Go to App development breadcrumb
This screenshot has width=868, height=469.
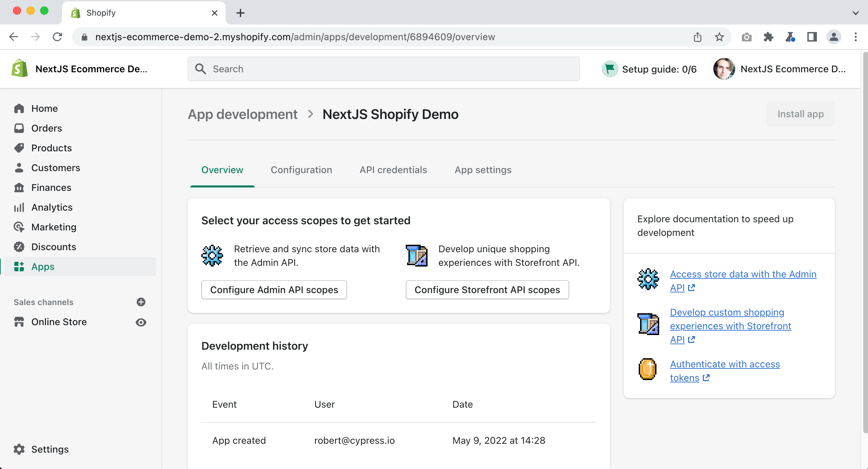point(243,114)
